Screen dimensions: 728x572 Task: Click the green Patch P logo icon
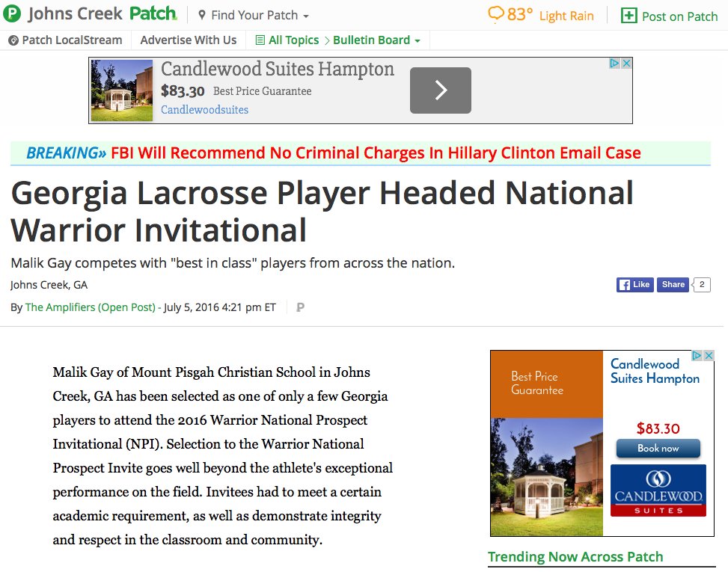(12, 14)
